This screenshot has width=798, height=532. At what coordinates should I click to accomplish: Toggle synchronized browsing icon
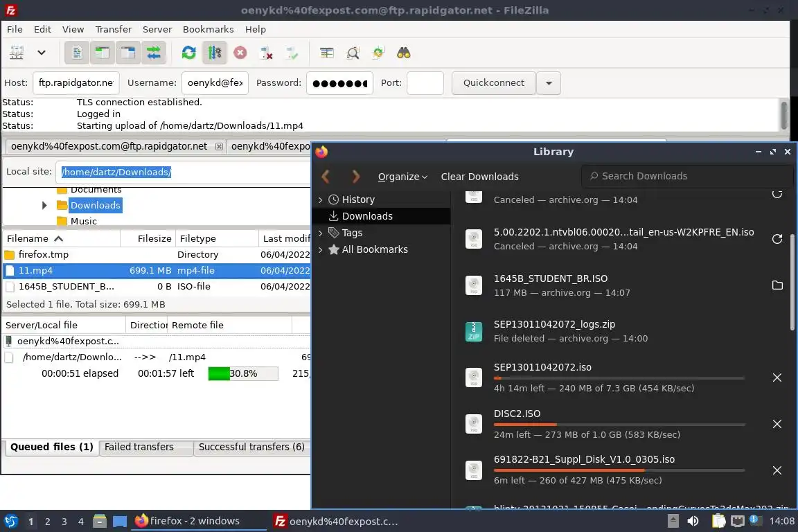pyautogui.click(x=378, y=53)
